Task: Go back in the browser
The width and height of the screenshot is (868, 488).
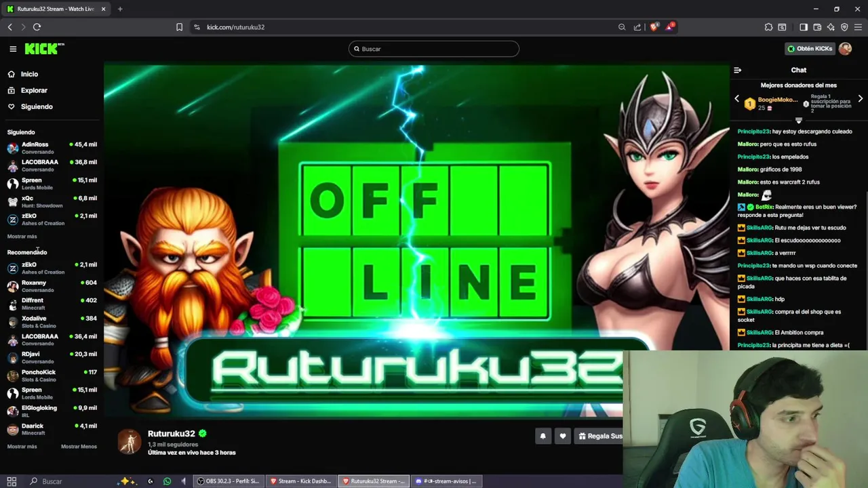Action: point(9,27)
